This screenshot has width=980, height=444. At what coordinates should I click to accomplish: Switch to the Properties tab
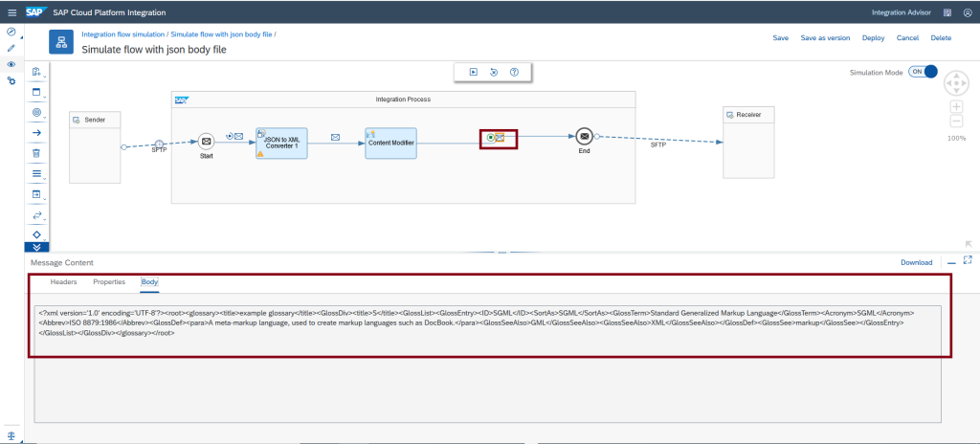click(x=109, y=282)
